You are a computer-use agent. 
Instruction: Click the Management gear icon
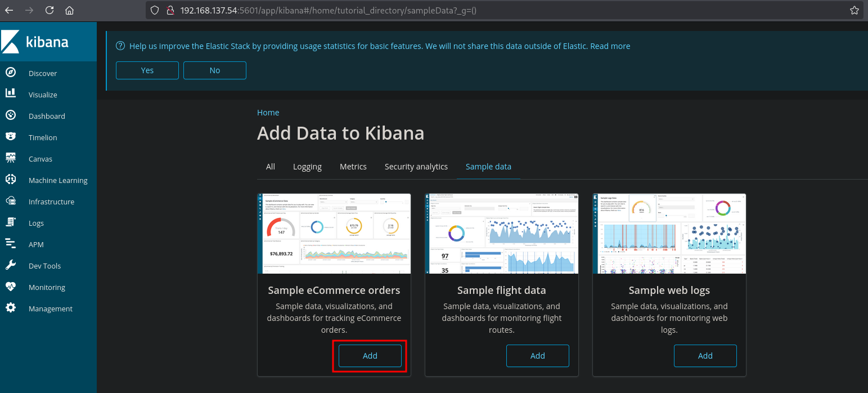tap(10, 308)
